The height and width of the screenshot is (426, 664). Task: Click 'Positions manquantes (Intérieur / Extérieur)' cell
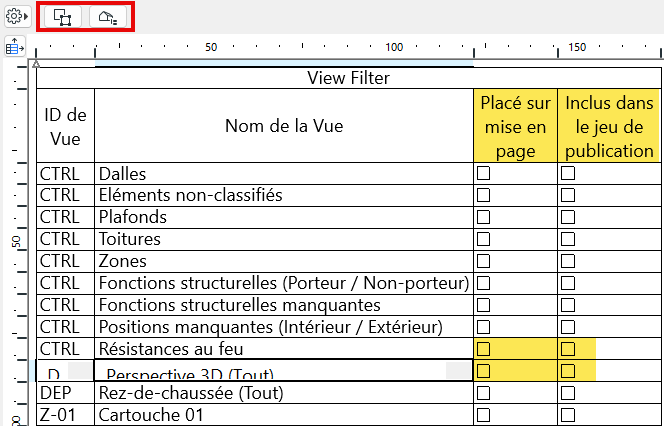tap(284, 327)
